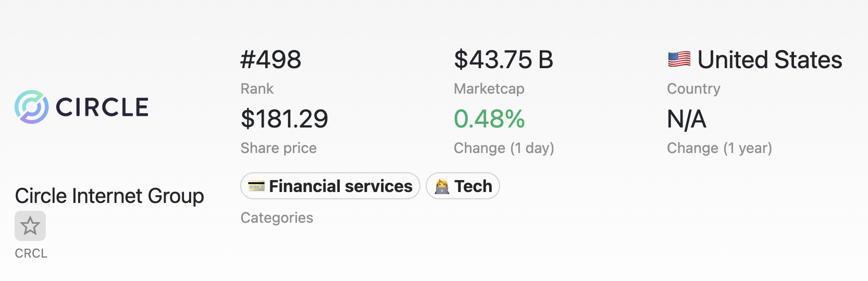868x281 pixels.
Task: Click the Categories label
Action: [x=277, y=218]
